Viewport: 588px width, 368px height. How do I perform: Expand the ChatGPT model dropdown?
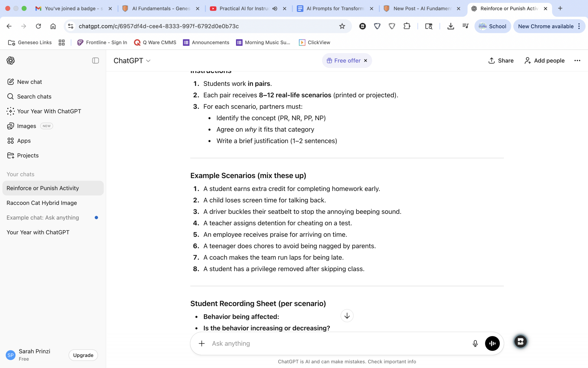[x=132, y=61]
